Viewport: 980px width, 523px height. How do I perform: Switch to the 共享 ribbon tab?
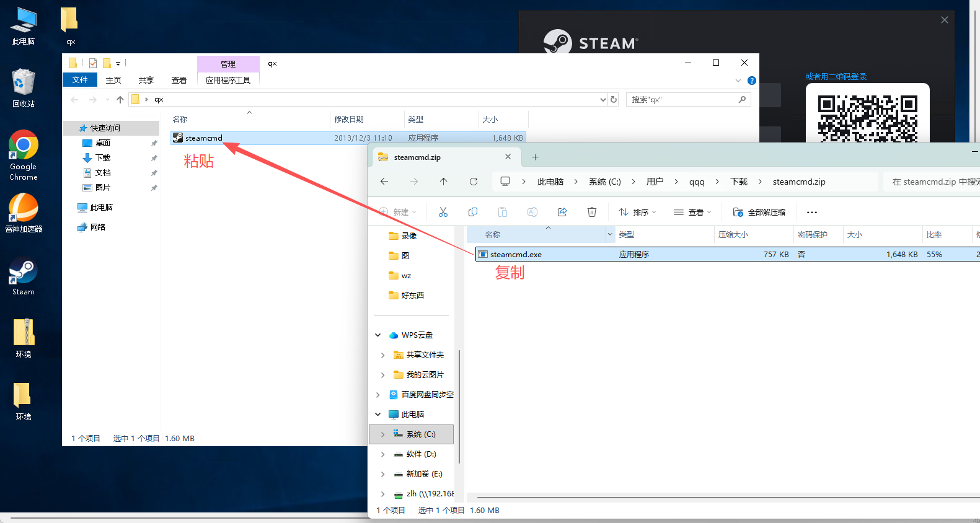146,81
